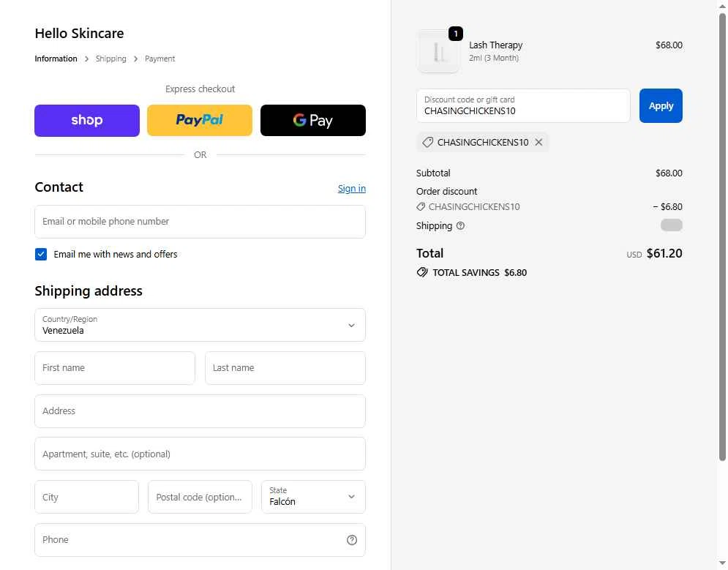Click the Lash Therapy product thumbnail

click(x=438, y=51)
